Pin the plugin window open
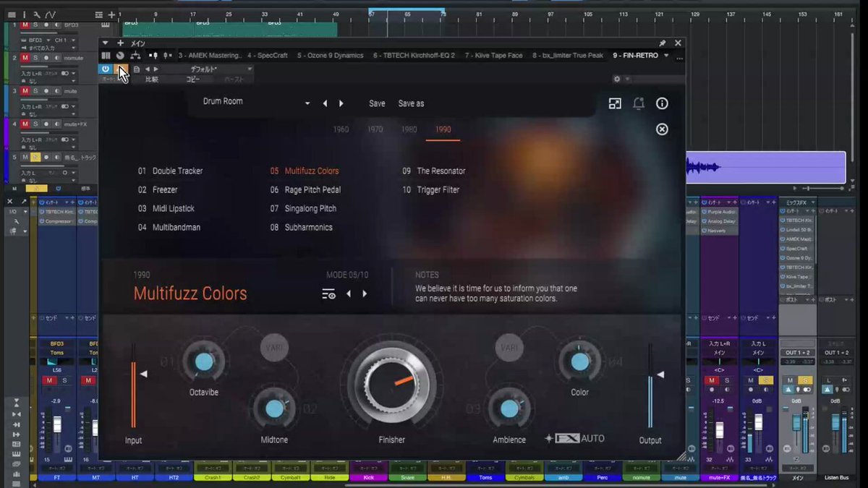Viewport: 868px width, 488px height. tap(662, 43)
